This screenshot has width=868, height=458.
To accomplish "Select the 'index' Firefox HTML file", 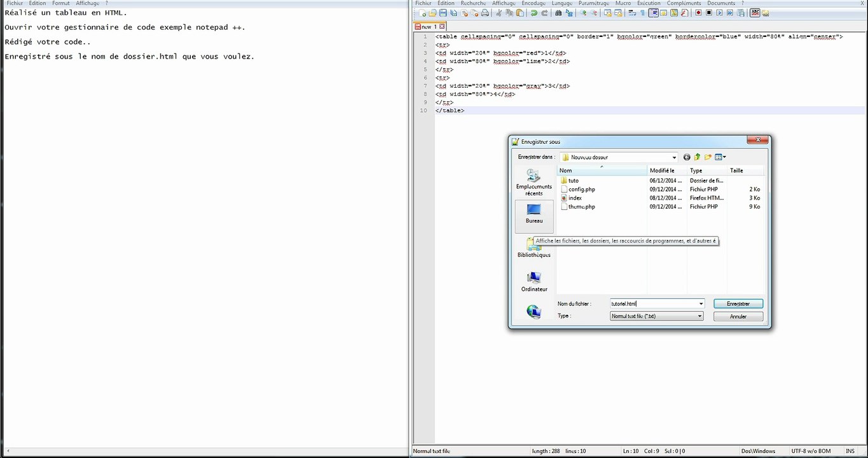I will click(x=571, y=198).
